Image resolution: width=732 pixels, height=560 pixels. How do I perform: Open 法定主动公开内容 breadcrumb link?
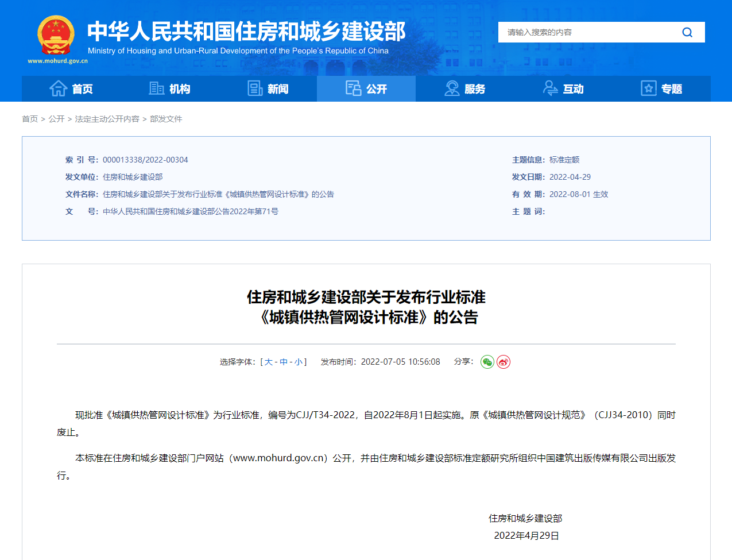coord(107,119)
